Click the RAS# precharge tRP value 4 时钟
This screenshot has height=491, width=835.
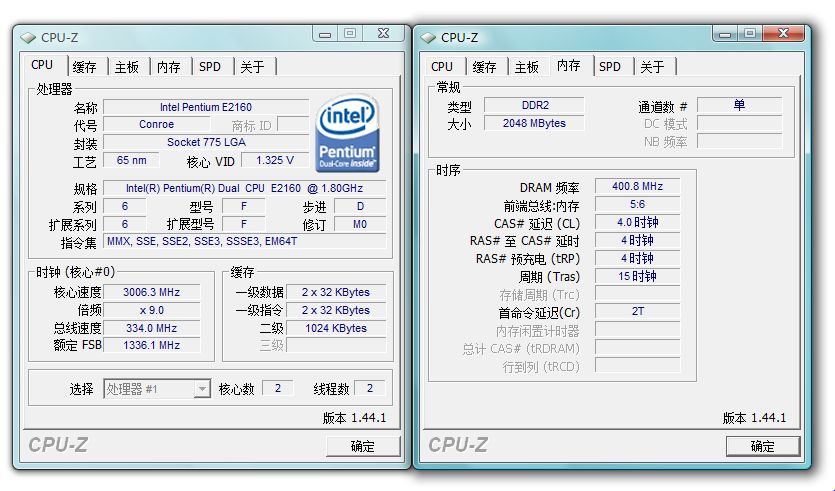click(x=637, y=258)
